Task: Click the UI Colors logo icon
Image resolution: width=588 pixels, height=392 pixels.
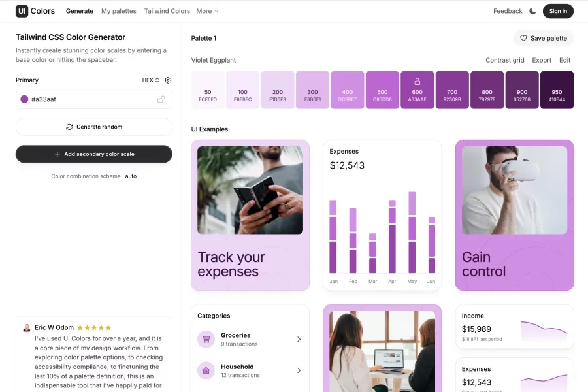Action: coord(22,11)
